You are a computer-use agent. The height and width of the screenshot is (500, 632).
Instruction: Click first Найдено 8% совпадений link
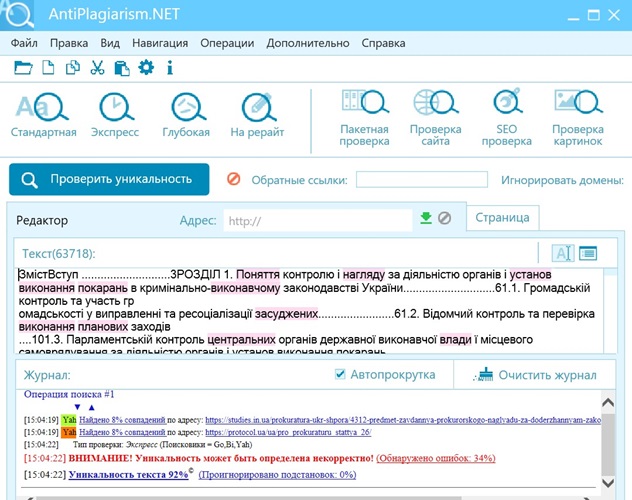pos(123,420)
